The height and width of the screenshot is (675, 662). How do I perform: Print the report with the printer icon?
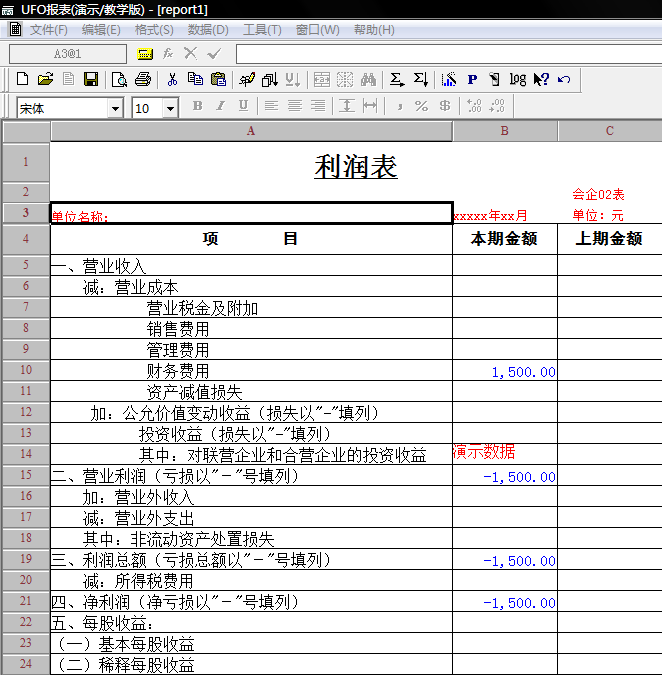[143, 79]
